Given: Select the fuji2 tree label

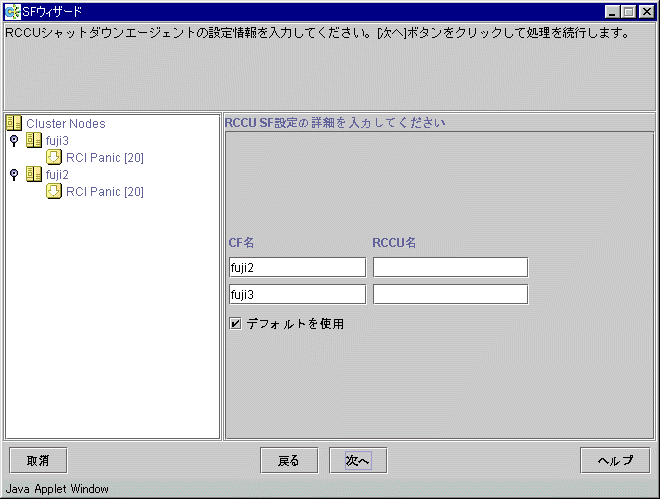Looking at the screenshot, I should click(57, 175).
